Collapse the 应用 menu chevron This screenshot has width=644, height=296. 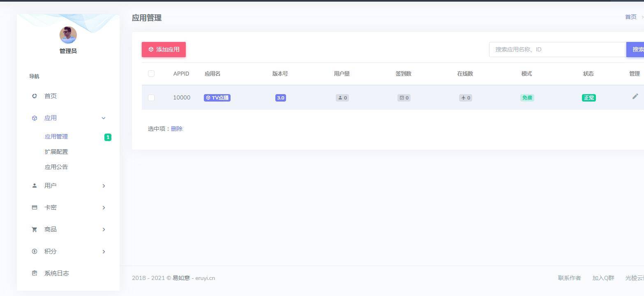pos(104,118)
